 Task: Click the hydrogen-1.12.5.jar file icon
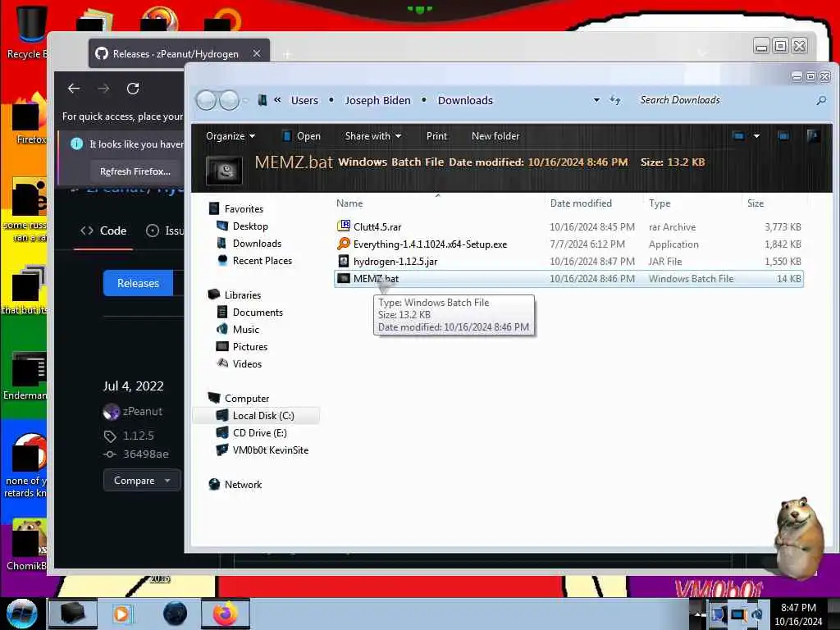344,261
